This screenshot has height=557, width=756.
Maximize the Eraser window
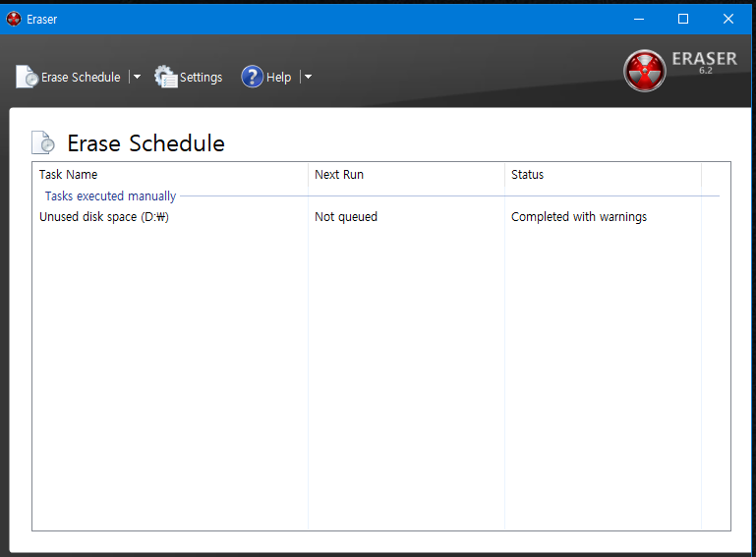[683, 19]
